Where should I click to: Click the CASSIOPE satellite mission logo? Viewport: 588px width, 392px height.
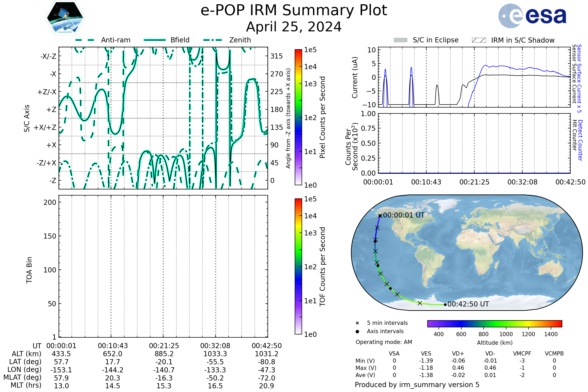(65, 18)
